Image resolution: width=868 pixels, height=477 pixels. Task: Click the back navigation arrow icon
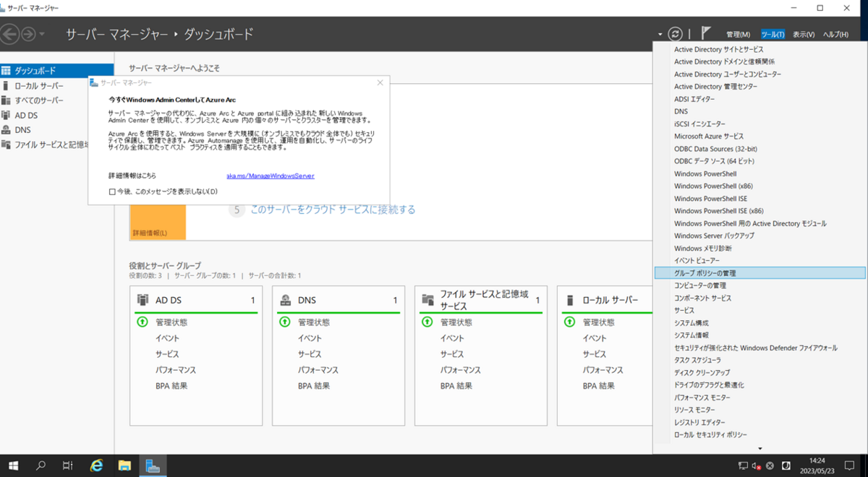click(9, 34)
